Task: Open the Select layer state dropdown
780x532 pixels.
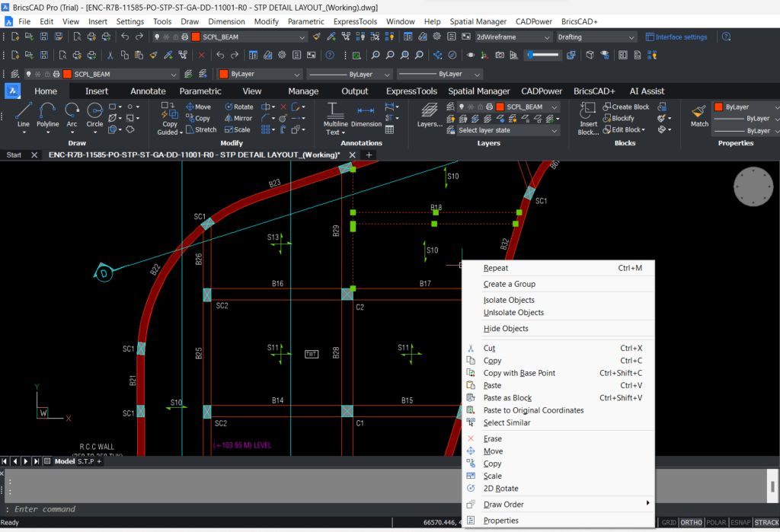Action: 508,130
